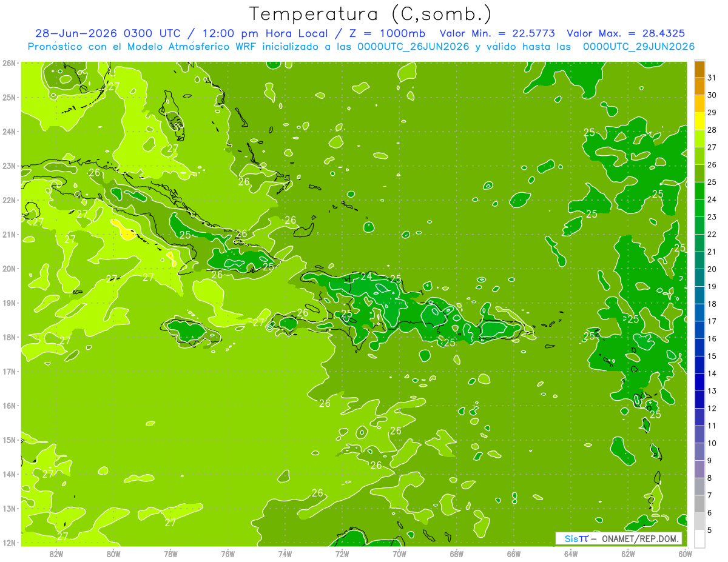Select initialization time "0000UTC_26JUN2026"
The width and height of the screenshot is (728, 562).
pos(413,47)
